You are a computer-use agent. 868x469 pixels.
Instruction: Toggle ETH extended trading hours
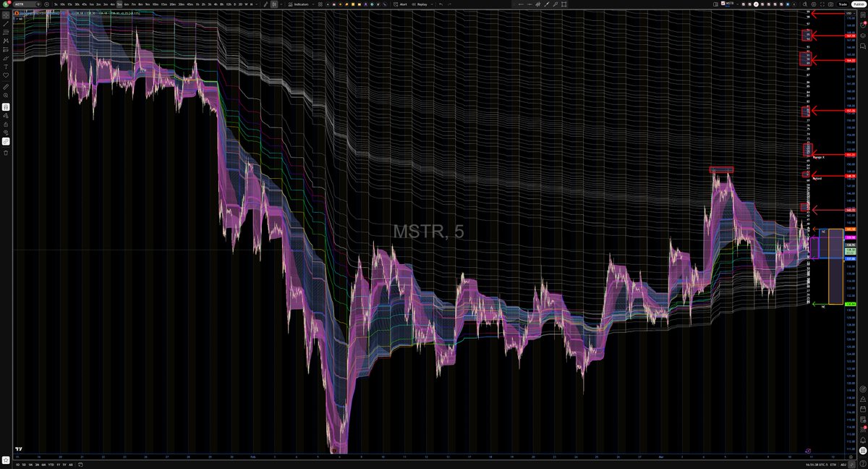point(833,465)
